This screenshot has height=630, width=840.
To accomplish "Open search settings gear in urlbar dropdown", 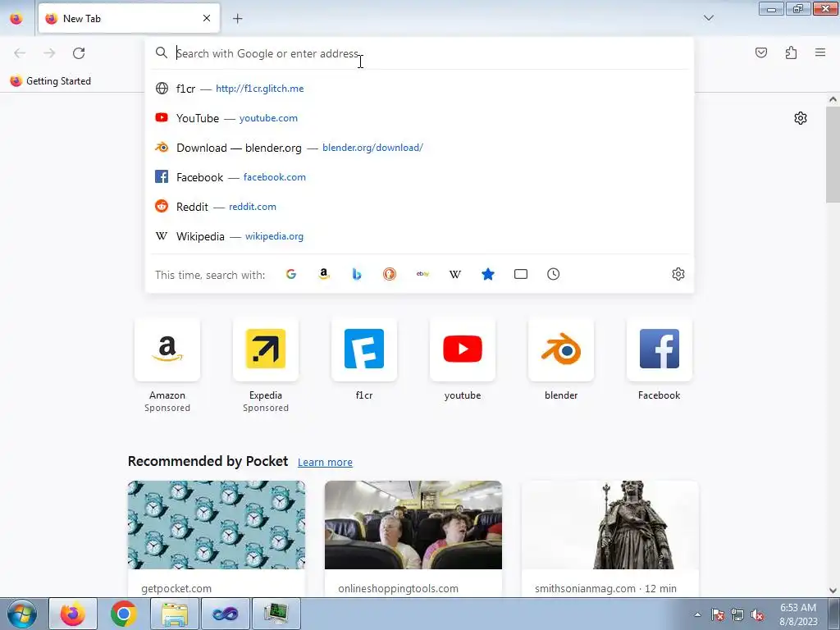I will coord(678,274).
